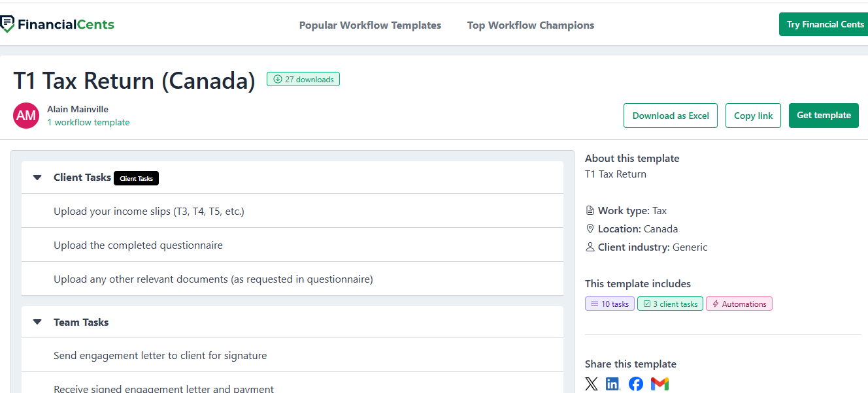Open the 1 workflow template link
The width and height of the screenshot is (868, 393).
click(x=88, y=122)
